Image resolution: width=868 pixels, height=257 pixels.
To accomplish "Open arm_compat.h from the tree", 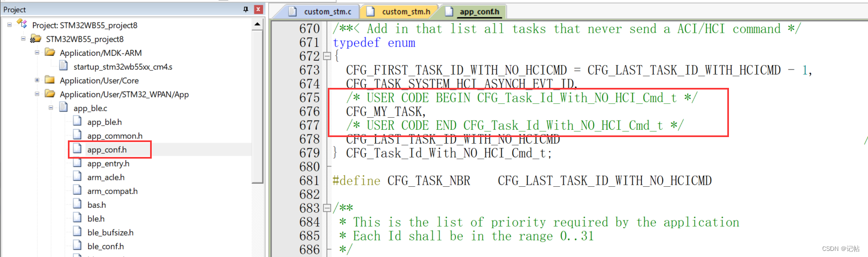I will click(113, 191).
